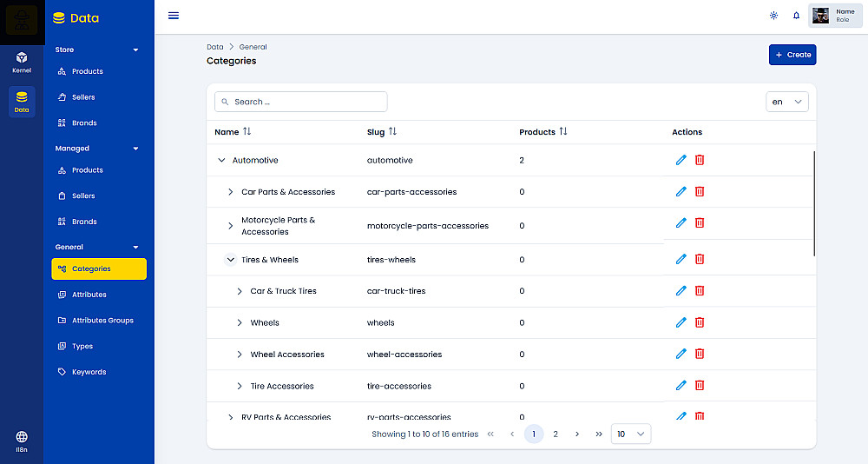Toggle the light/dark theme icon
The image size is (868, 464).
773,16
